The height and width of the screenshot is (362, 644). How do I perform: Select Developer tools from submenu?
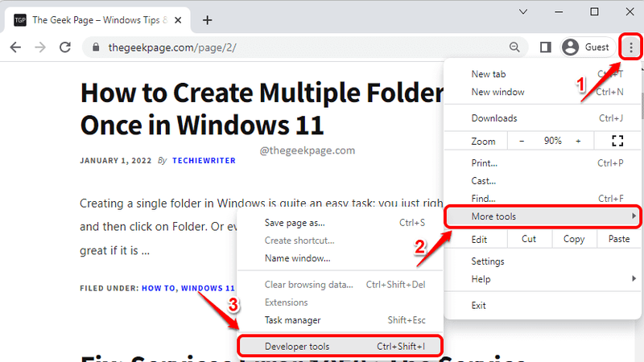(340, 347)
